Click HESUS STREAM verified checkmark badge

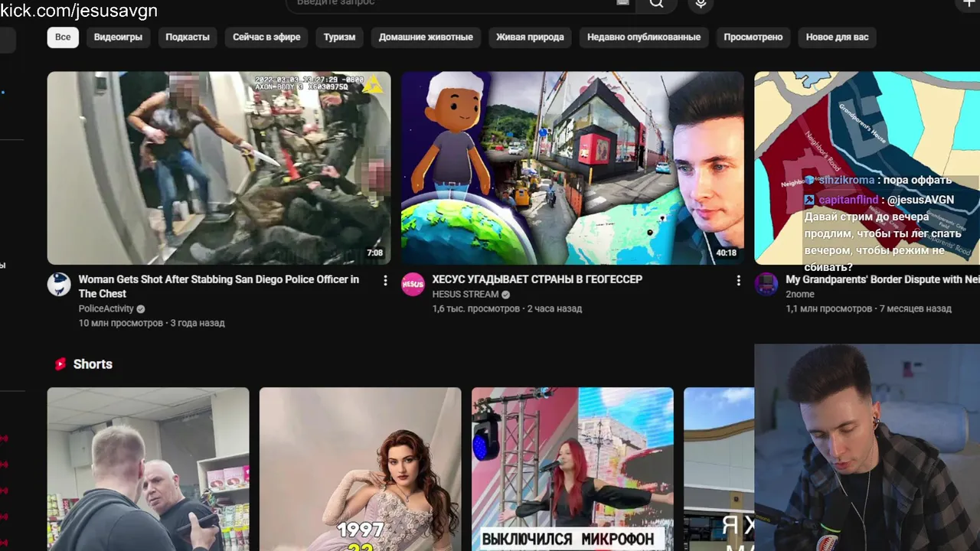(x=505, y=295)
